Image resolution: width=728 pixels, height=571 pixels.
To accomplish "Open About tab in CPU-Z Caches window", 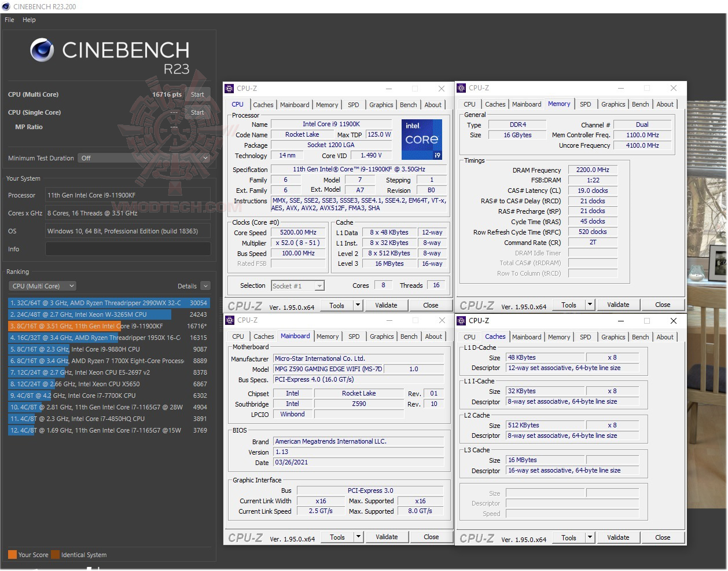I will 666,337.
